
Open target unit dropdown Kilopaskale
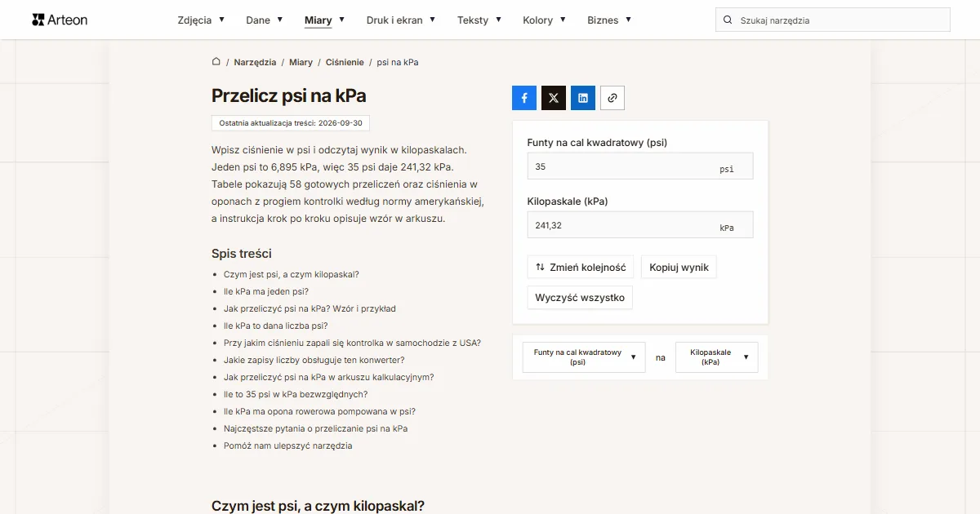click(x=717, y=357)
